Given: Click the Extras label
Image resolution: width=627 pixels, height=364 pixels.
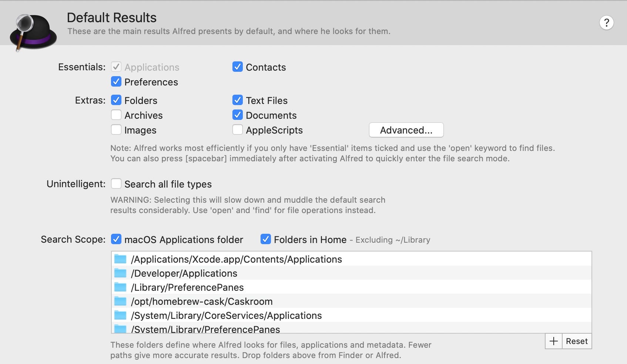Looking at the screenshot, I should 90,100.
